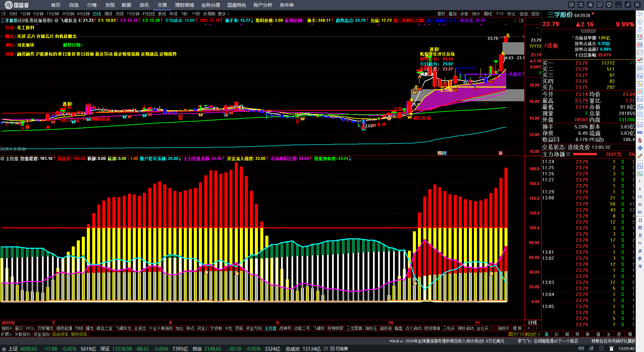Collapse the order info panel with red chevron
This screenshot has height=352, width=644.
point(588,31)
